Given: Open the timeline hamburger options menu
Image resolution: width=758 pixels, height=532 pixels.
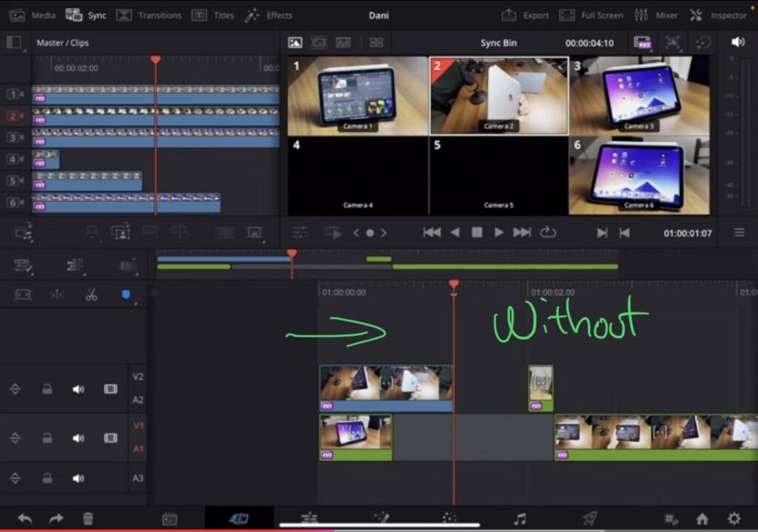Looking at the screenshot, I should click(x=739, y=232).
